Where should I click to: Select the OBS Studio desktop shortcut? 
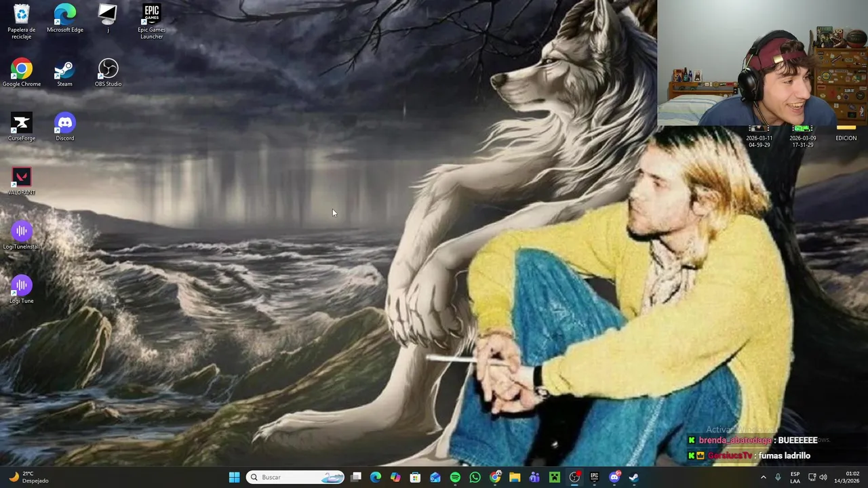[108, 73]
